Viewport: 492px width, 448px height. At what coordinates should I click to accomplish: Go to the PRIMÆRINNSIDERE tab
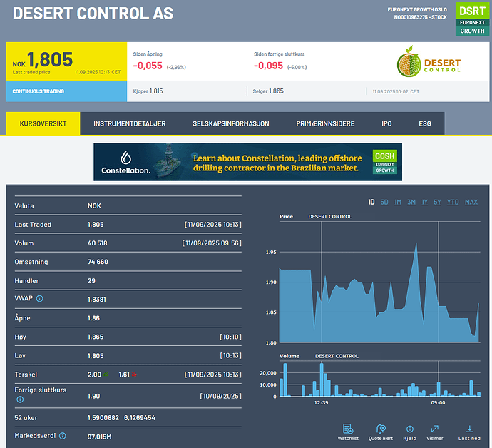tap(325, 123)
